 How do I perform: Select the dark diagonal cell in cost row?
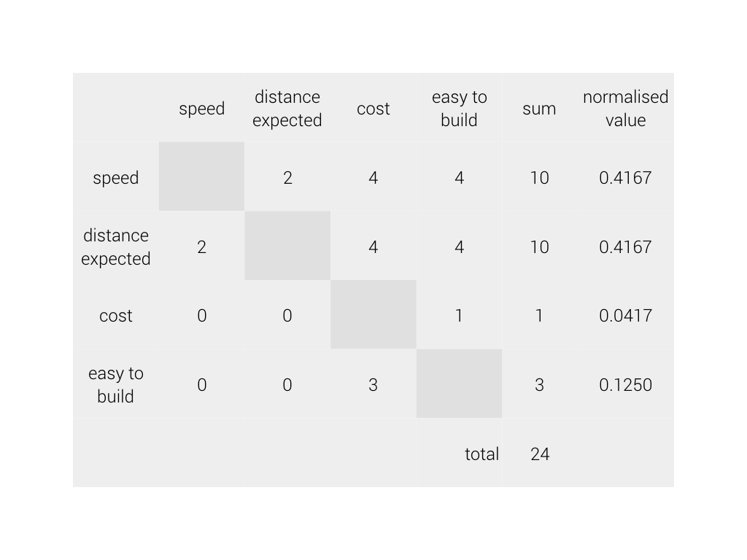pyautogui.click(x=373, y=315)
